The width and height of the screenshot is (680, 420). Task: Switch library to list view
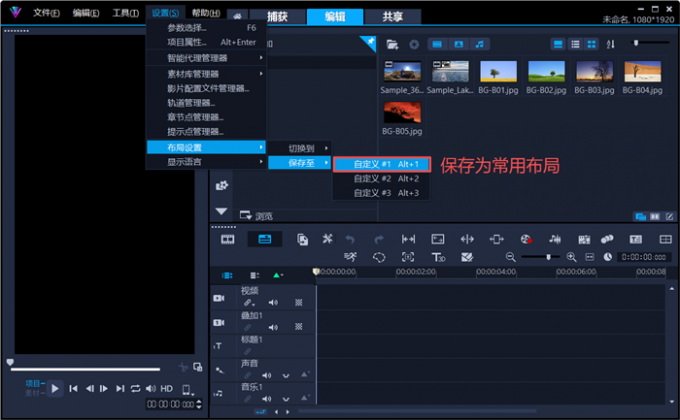click(x=575, y=44)
